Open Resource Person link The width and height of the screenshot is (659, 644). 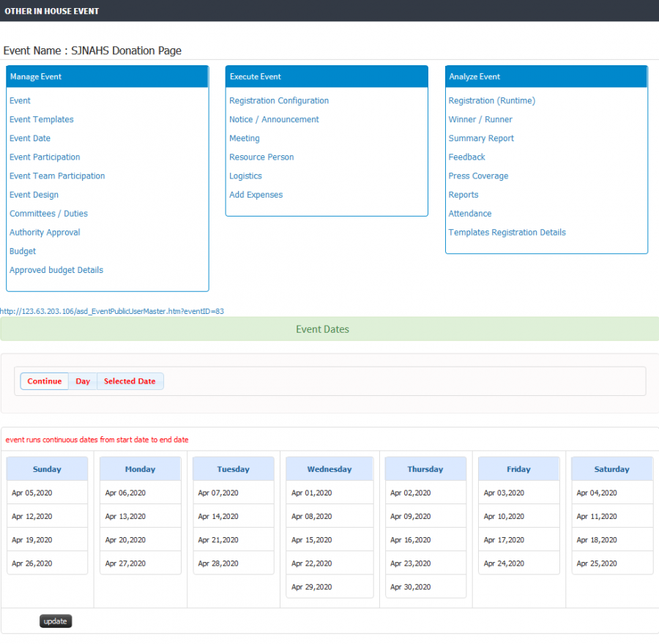coord(261,157)
